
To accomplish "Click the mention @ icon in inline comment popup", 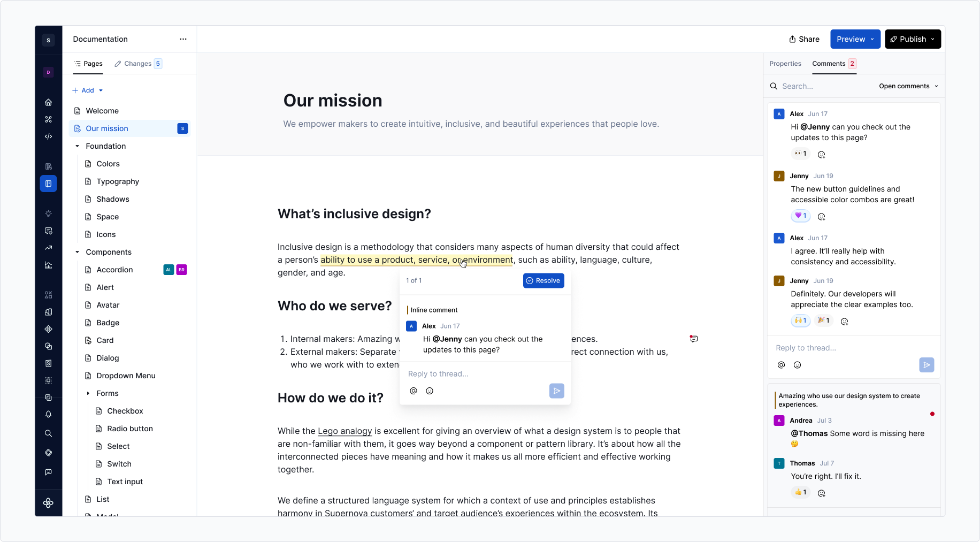I will pos(414,391).
